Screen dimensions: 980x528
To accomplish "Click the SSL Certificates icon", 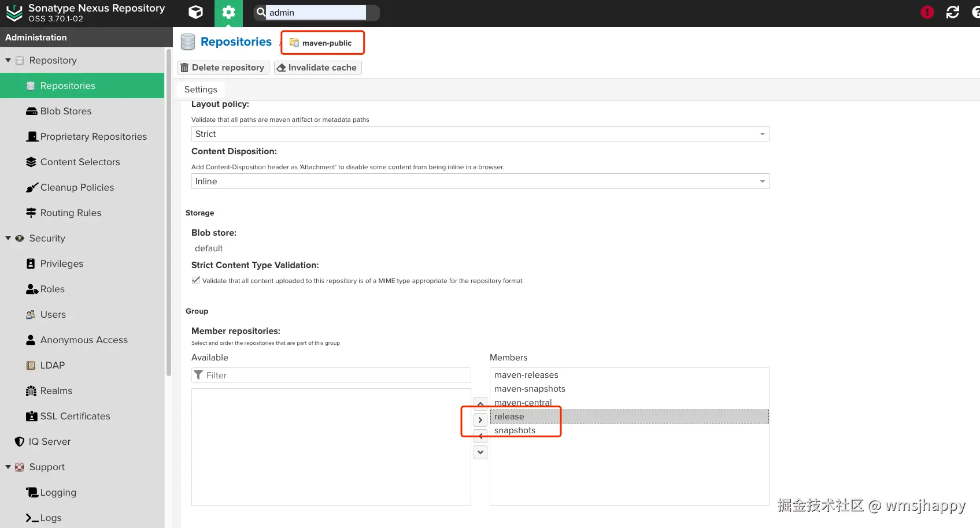I will [31, 416].
